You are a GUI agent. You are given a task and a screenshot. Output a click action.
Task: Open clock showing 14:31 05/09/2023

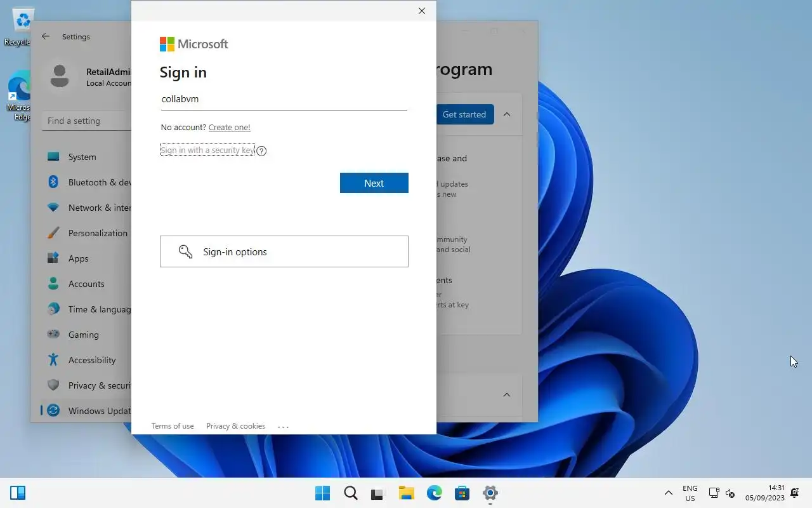click(x=765, y=493)
